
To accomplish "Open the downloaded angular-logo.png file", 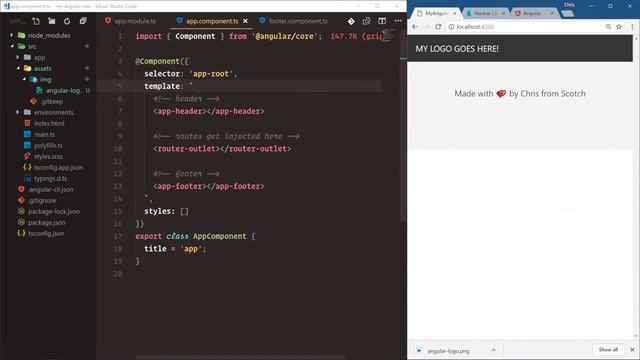I will (x=448, y=351).
